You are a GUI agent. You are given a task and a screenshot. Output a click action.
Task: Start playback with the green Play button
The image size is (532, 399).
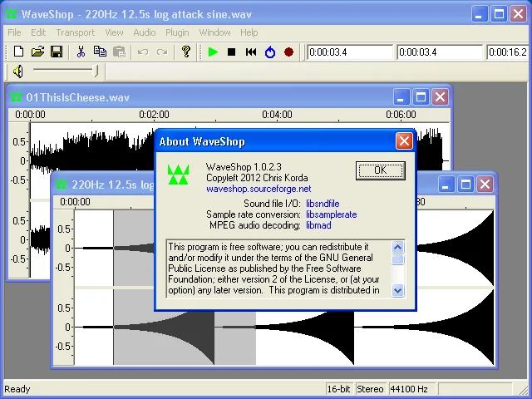click(x=213, y=52)
